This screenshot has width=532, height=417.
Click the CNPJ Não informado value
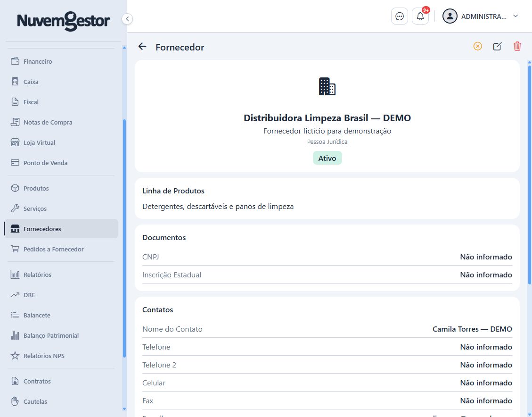pos(486,257)
